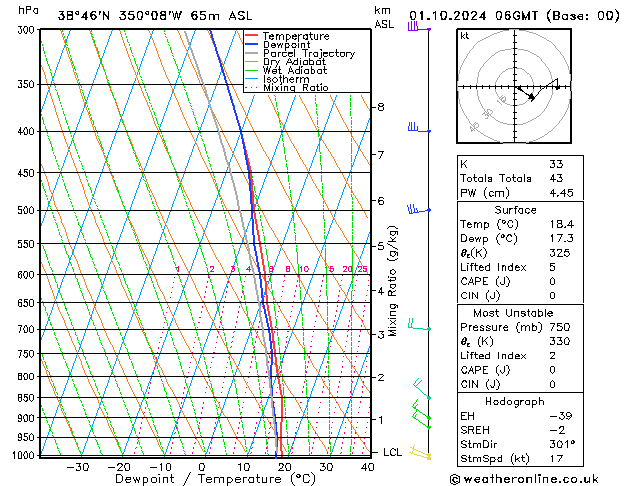Viewport: 629px width, 486px height.
Task: Click the Most Unstable theta-e value 330
Action: (x=560, y=341)
